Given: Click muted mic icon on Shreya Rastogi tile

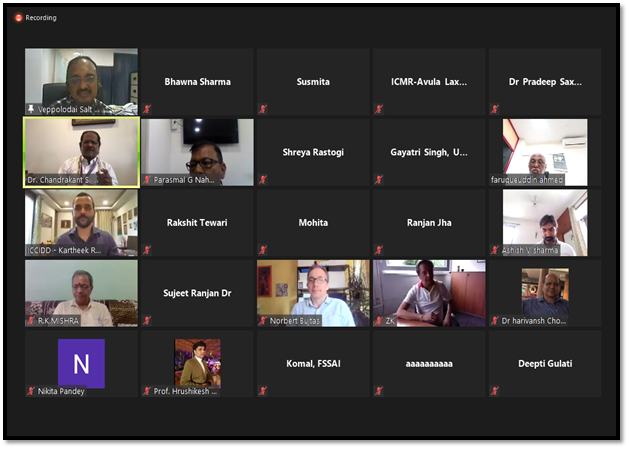Looking at the screenshot, I should coord(263,179).
